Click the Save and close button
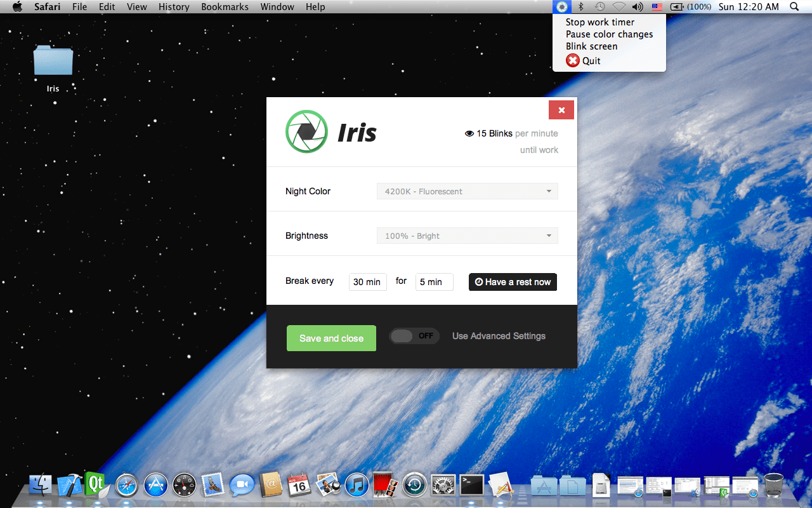The image size is (812, 508). coord(331,338)
